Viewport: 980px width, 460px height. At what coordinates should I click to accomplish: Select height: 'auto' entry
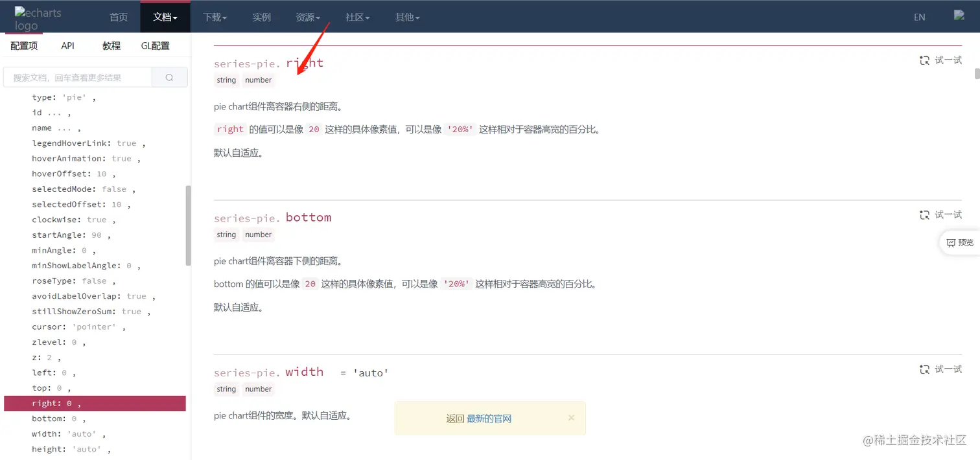click(71, 450)
